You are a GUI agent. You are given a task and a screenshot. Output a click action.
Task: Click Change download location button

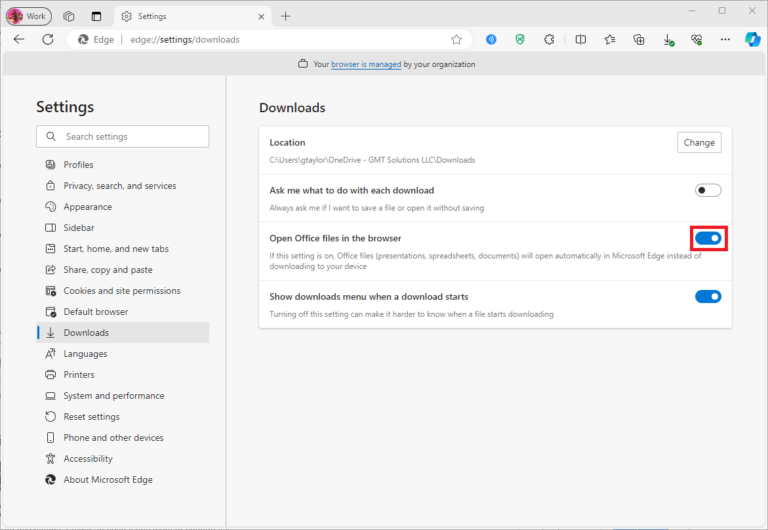click(x=699, y=143)
